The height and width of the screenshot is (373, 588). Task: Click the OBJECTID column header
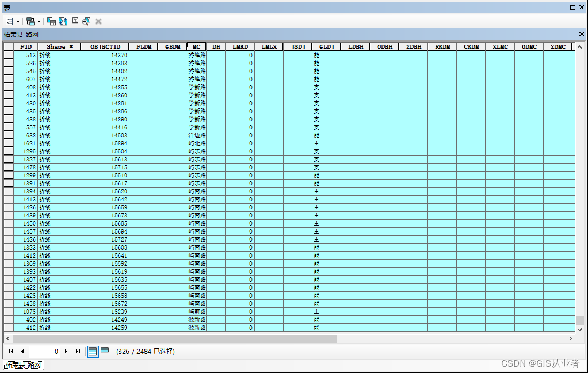pos(105,47)
